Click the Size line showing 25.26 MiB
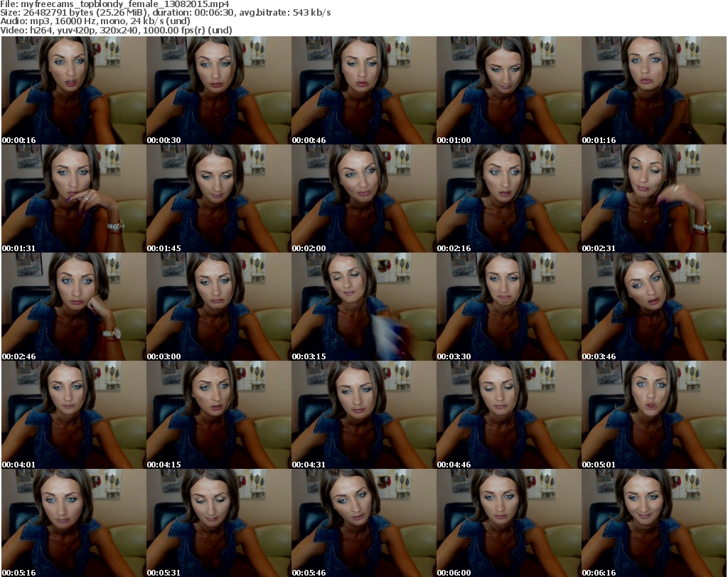 pos(165,13)
